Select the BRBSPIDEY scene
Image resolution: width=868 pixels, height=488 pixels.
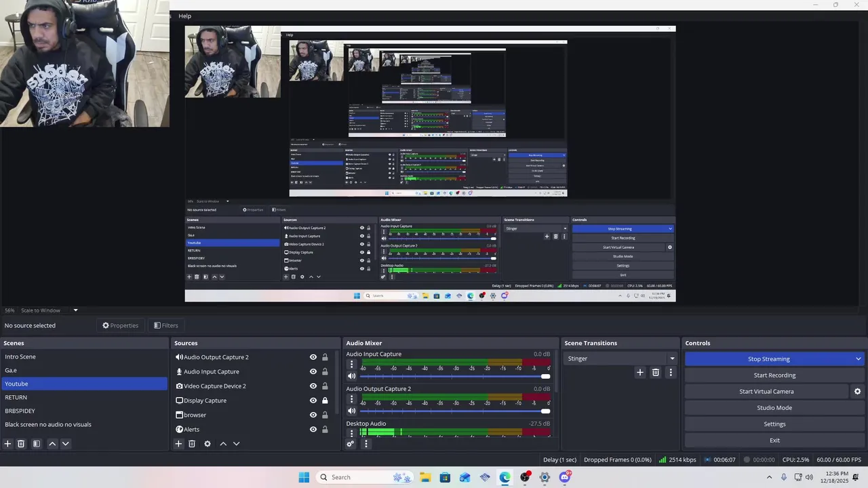pos(83,411)
